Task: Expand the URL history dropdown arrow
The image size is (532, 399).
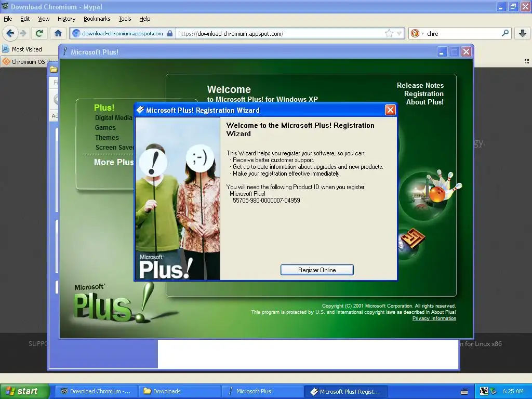Action: 400,33
